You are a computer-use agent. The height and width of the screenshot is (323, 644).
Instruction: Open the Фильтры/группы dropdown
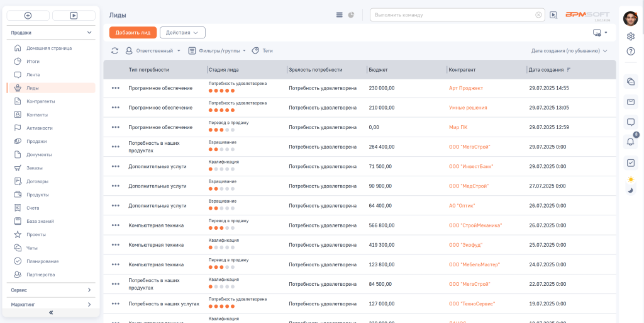[217, 50]
